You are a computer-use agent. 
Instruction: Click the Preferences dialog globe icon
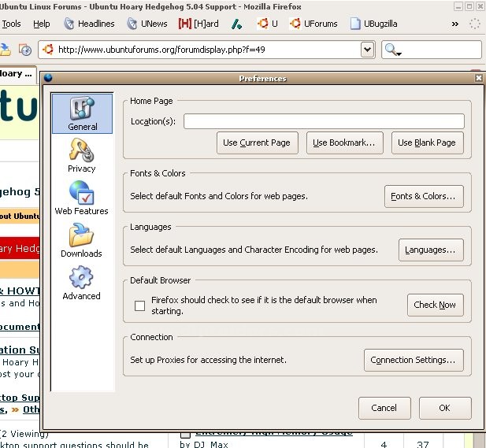[48, 77]
